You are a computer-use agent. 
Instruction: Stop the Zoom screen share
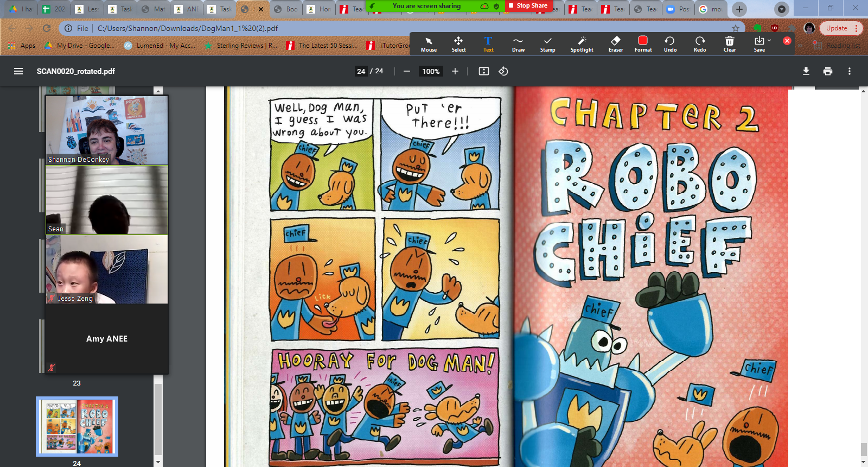(x=528, y=5)
